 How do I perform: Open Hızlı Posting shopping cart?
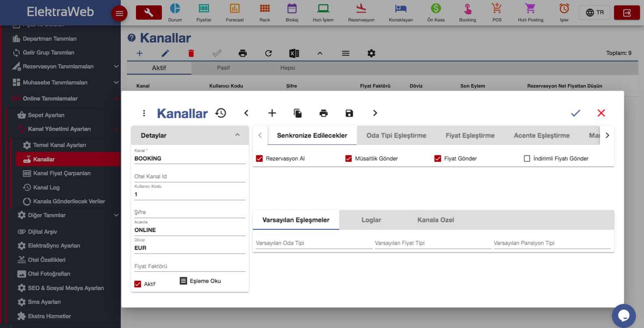(530, 8)
